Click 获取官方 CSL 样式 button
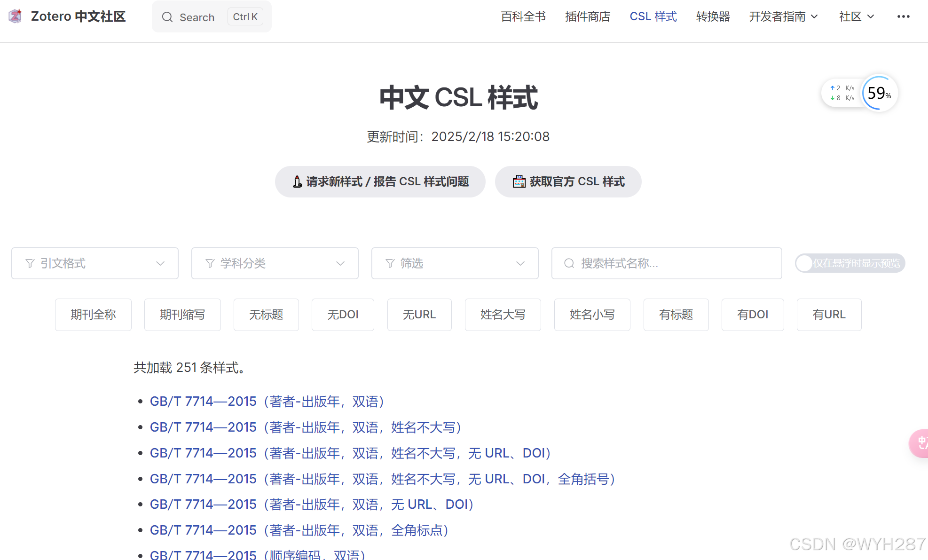Screen dimensions: 928x560 [x=568, y=181]
